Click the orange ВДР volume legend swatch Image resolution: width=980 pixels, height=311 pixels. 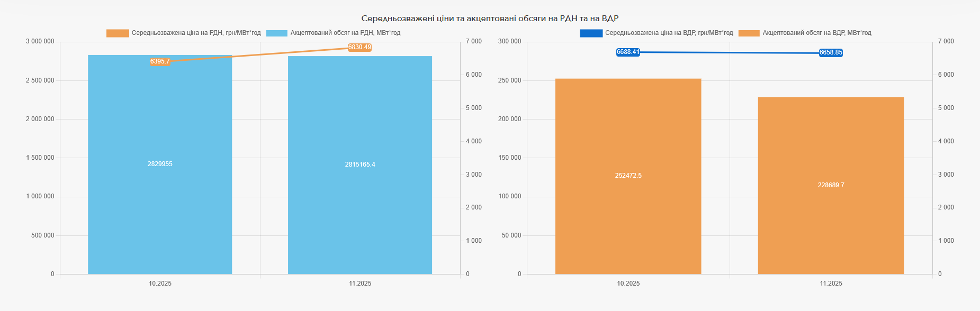[749, 33]
